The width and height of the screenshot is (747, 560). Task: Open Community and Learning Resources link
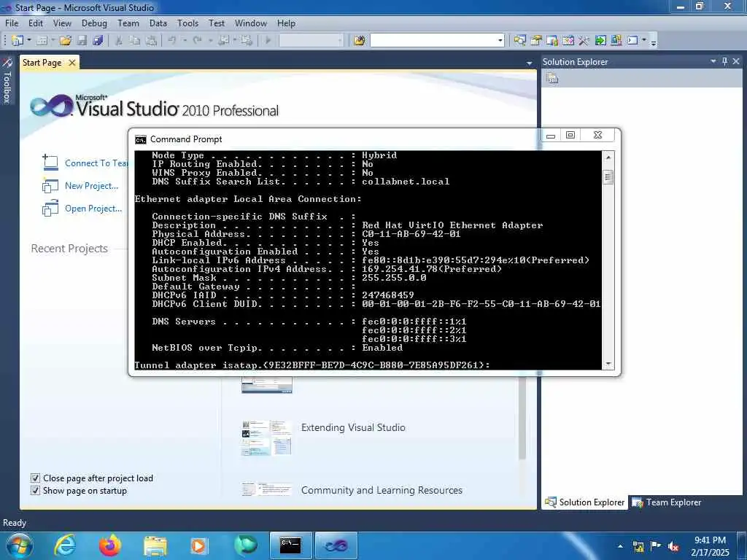click(x=382, y=490)
